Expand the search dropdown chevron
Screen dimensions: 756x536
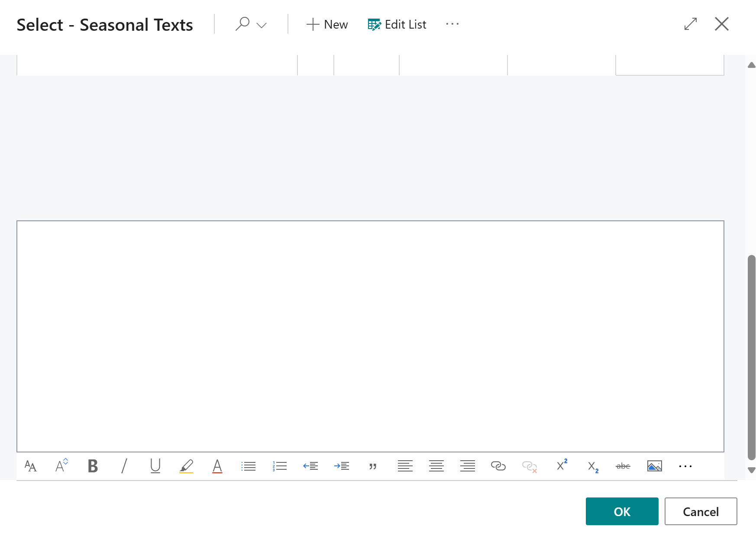coord(262,25)
